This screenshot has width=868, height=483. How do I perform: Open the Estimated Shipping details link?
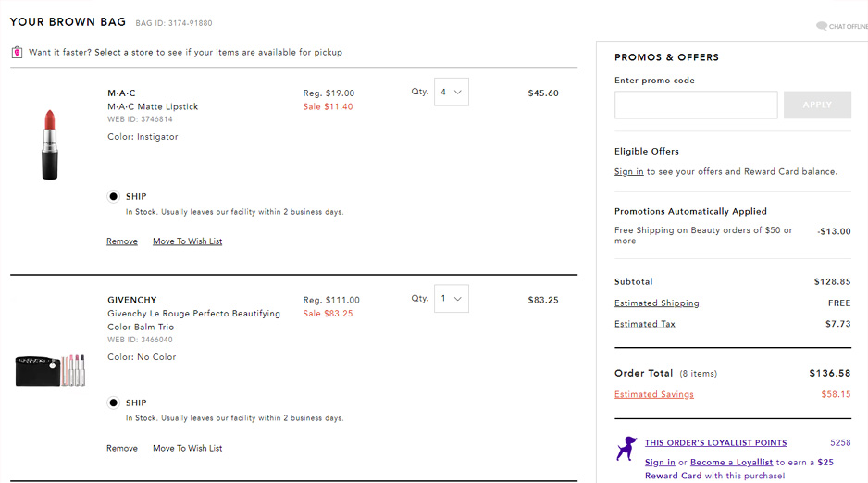pos(656,303)
